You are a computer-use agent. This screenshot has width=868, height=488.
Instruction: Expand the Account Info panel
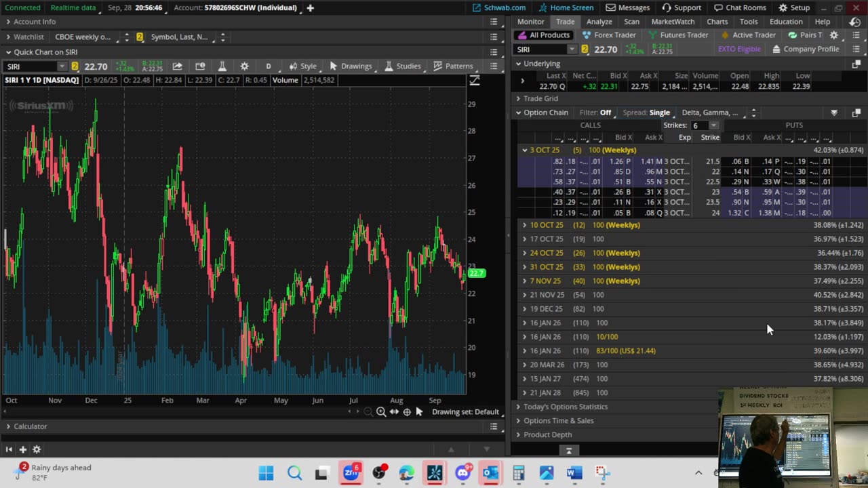(8, 22)
